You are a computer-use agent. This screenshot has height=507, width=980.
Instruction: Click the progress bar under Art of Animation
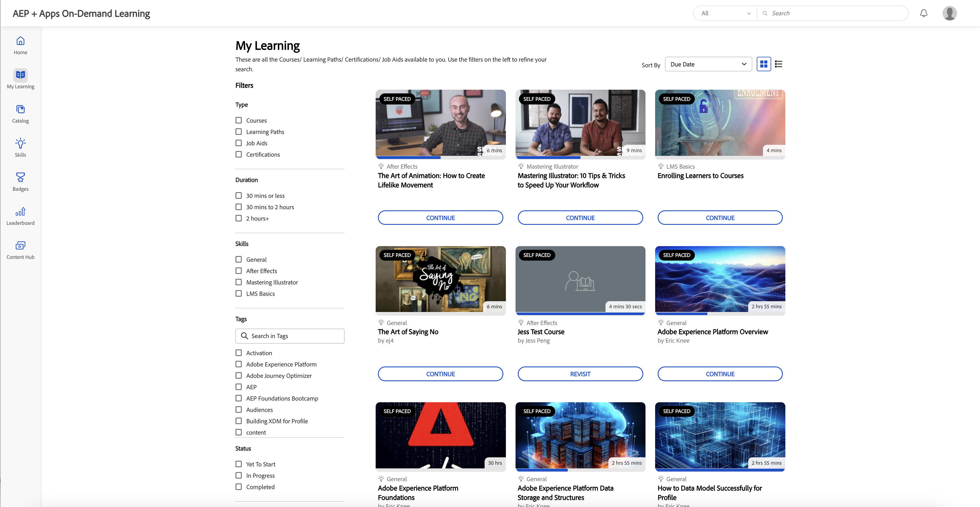441,158
